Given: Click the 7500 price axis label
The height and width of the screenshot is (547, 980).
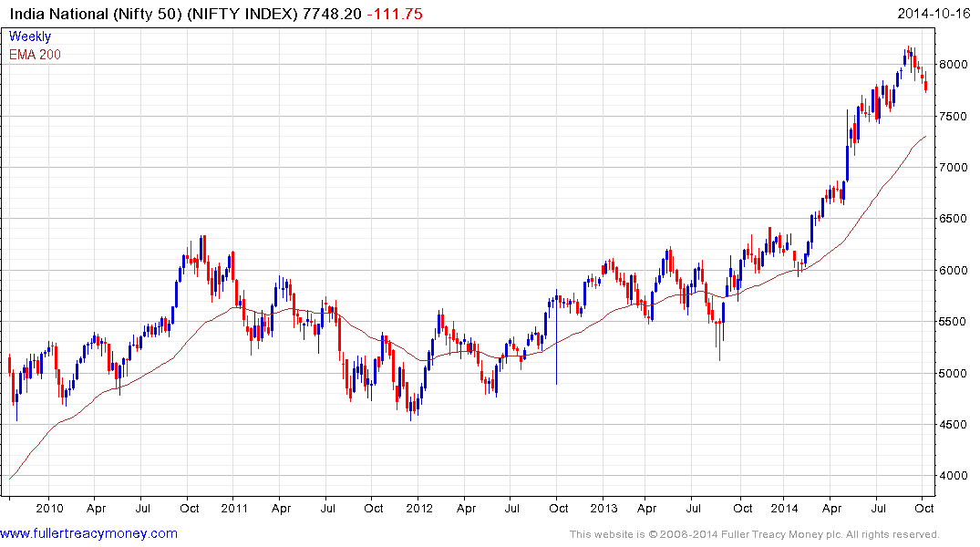Looking at the screenshot, I should coord(953,117).
